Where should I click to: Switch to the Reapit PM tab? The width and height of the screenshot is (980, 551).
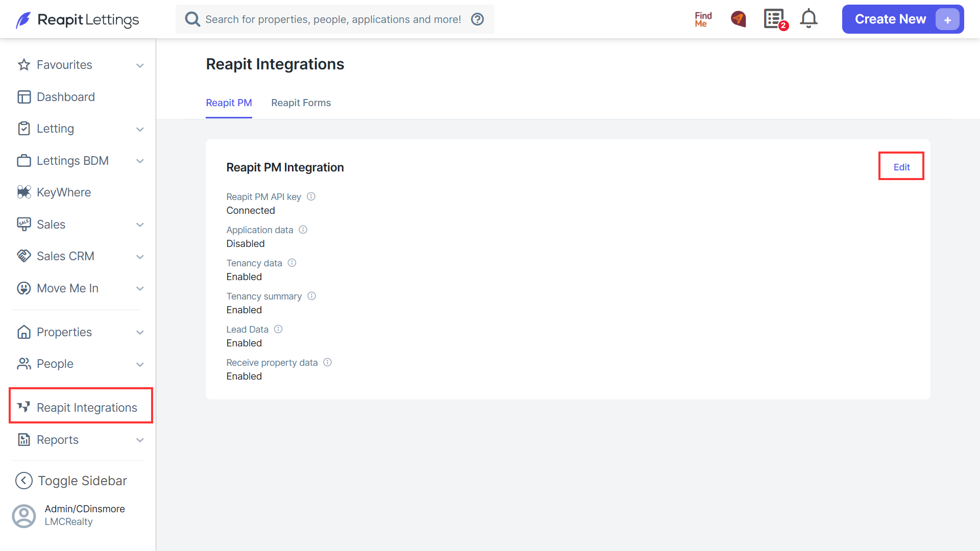(x=229, y=103)
